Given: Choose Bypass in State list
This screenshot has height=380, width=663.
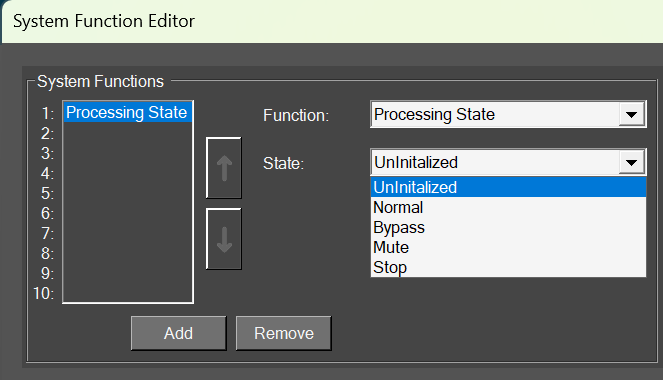Looking at the screenshot, I should 508,227.
